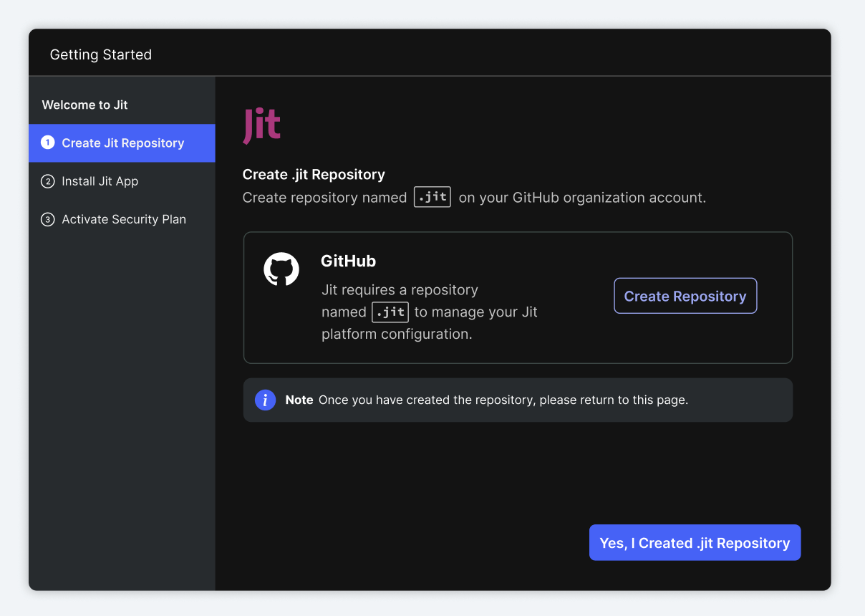Select the Create Jit Repository step
This screenshot has width=865, height=616.
pyautogui.click(x=122, y=143)
